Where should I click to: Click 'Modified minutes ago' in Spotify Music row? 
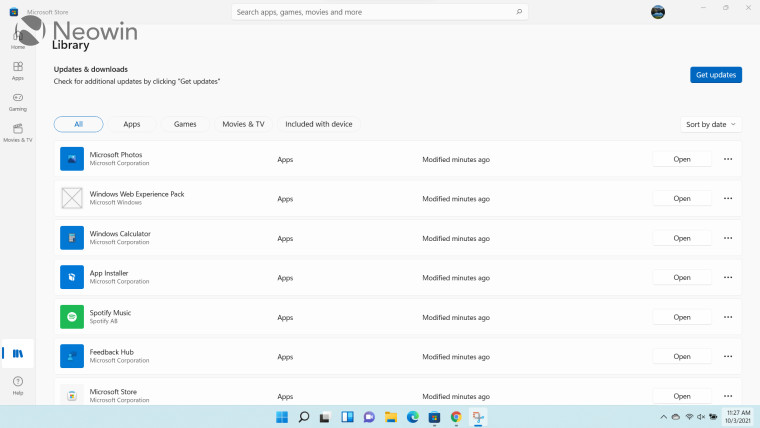point(456,317)
